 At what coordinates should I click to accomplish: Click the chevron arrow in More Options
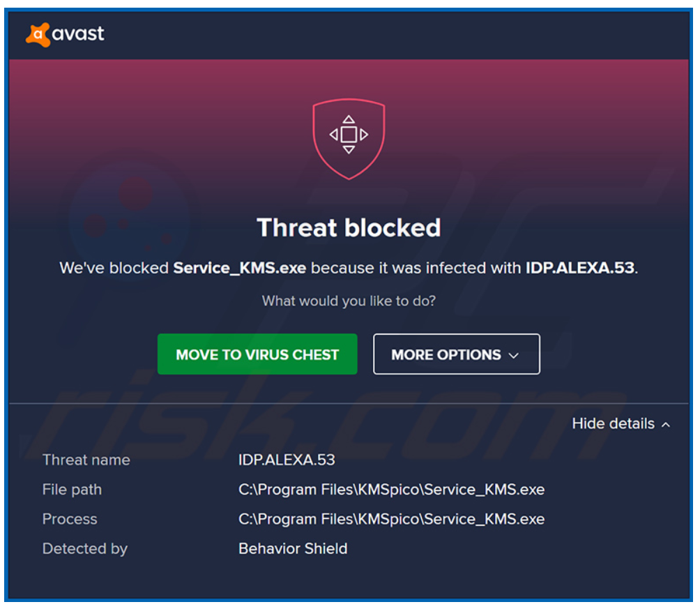[x=514, y=355]
